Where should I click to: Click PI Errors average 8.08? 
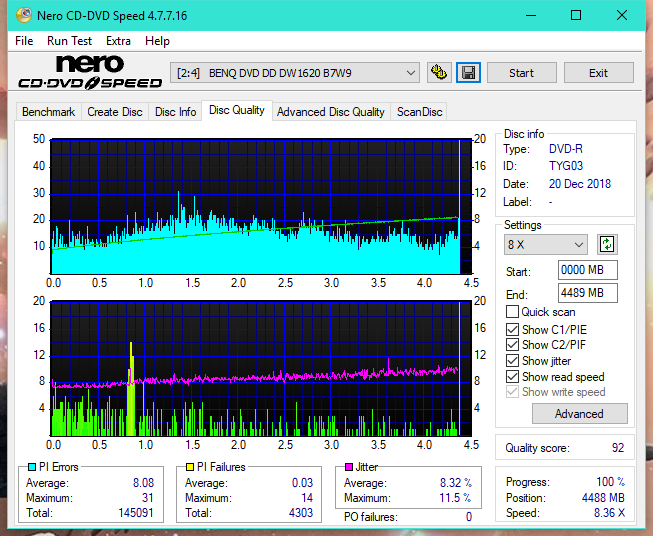(144, 483)
